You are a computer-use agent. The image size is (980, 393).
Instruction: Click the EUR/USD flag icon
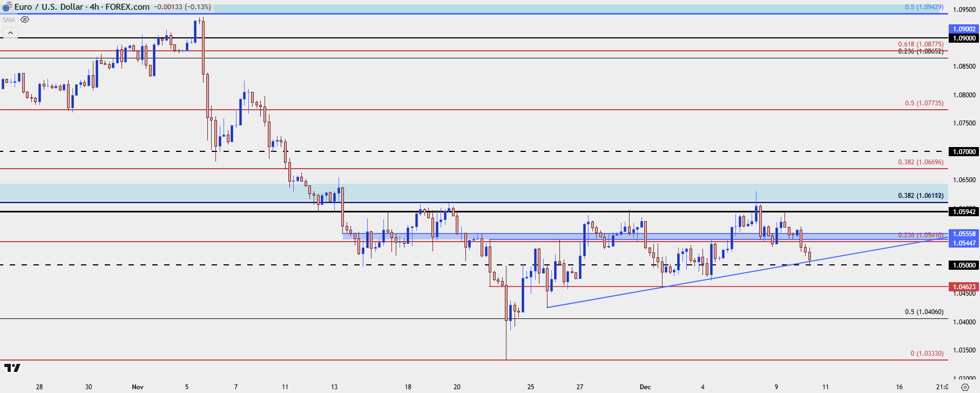tap(7, 8)
